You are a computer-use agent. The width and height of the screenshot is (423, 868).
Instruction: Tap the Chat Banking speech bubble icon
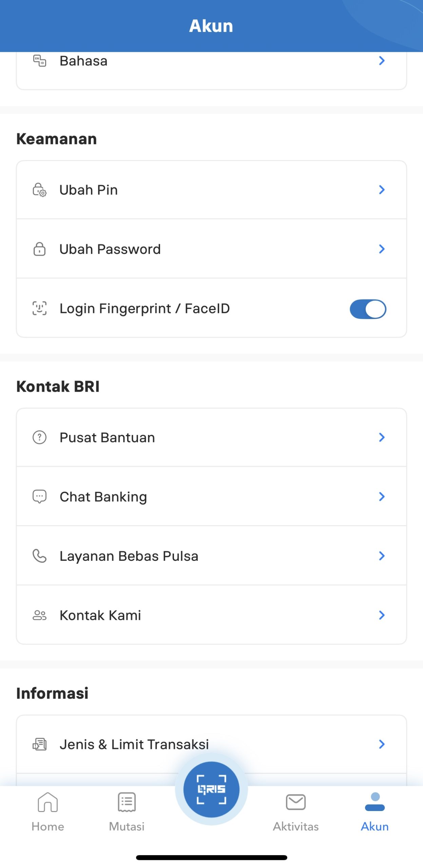click(39, 496)
